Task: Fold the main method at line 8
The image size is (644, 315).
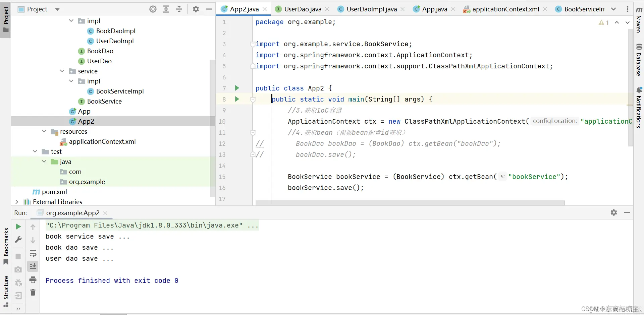Action: click(x=253, y=99)
